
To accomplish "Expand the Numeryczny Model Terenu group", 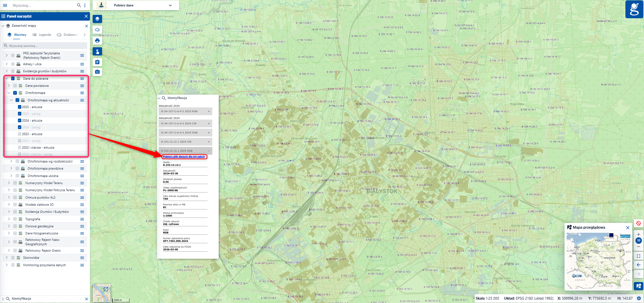I will pos(9,183).
